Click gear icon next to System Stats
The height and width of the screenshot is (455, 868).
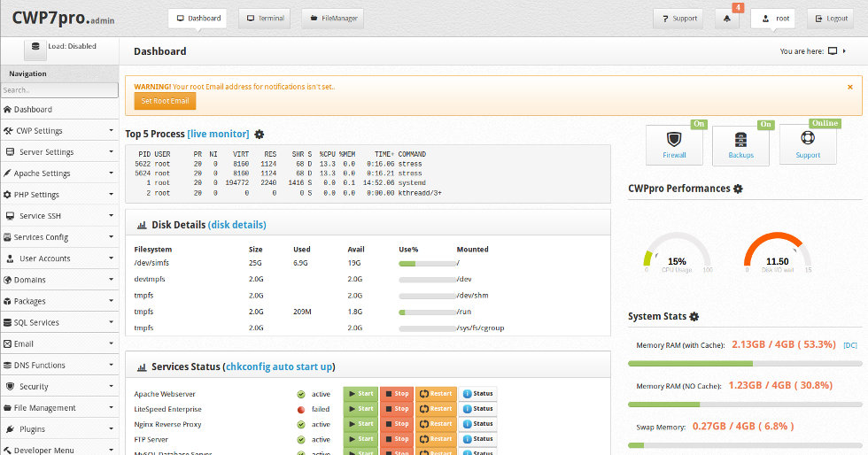[694, 317]
